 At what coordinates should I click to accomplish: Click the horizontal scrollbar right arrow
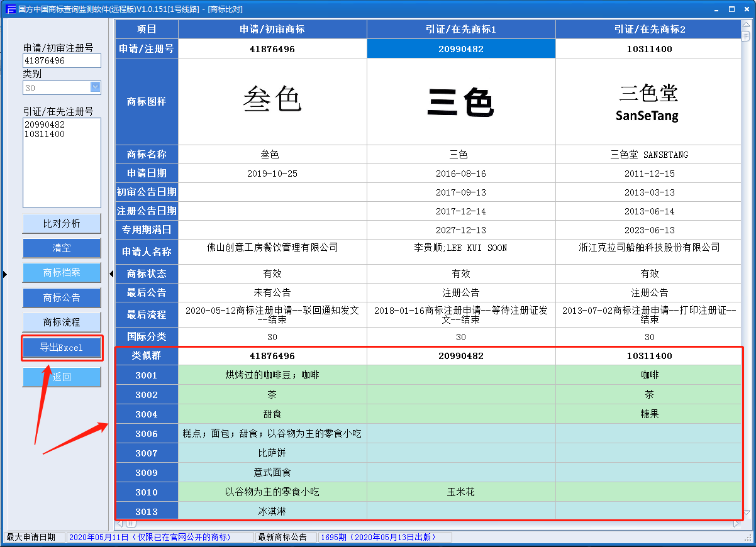[737, 524]
